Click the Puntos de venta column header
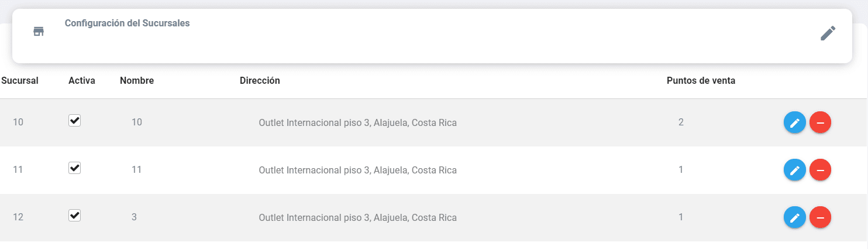This screenshot has height=249, width=868. click(x=701, y=81)
